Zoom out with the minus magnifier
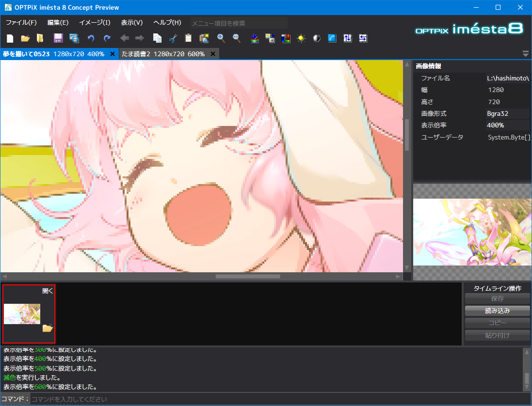The width and height of the screenshot is (532, 406). [237, 38]
